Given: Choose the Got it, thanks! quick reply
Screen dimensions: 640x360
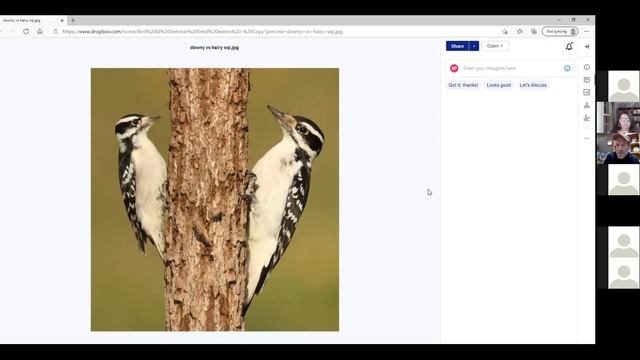Looking at the screenshot, I should 463,85.
